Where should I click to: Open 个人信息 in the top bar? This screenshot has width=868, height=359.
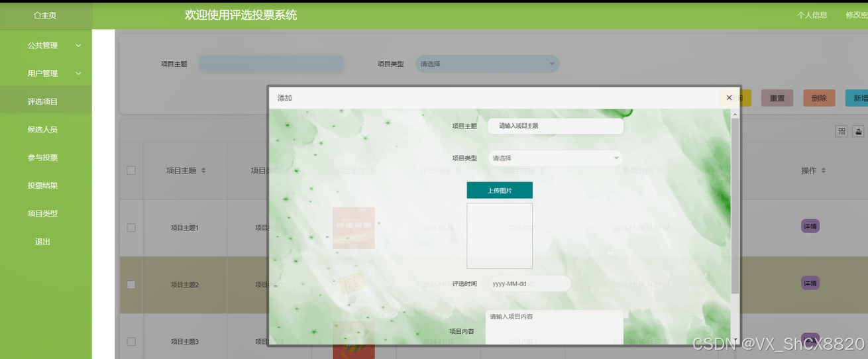812,15
